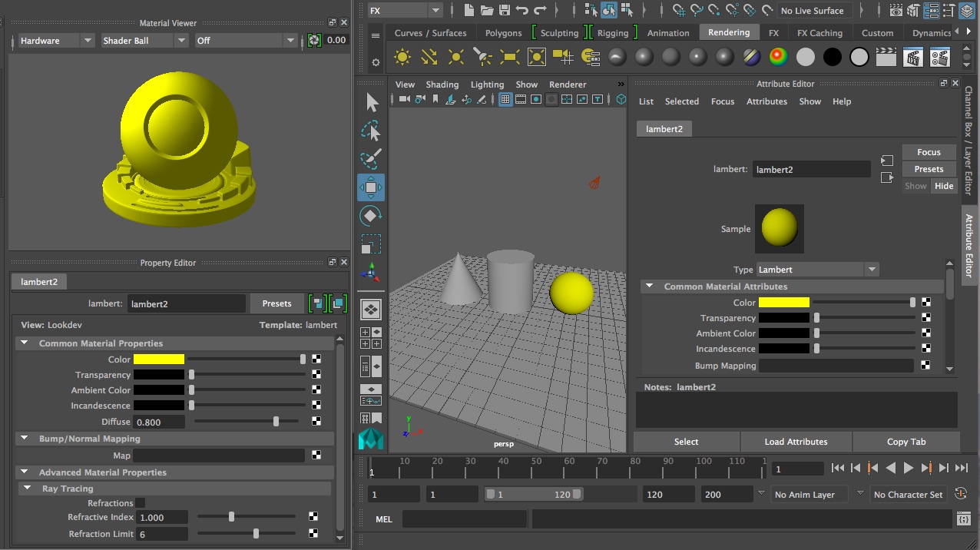Click in the MEL command line field
This screenshot has height=550, width=980.
click(x=465, y=519)
